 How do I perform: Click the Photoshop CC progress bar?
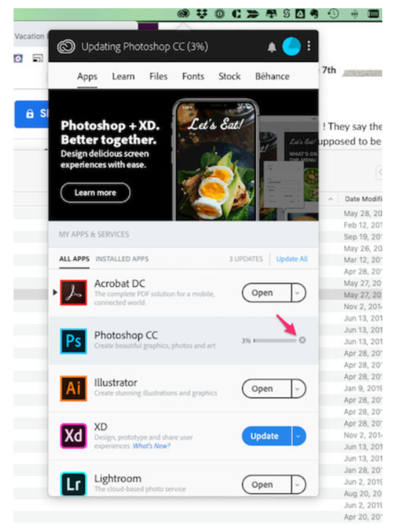[x=274, y=340]
